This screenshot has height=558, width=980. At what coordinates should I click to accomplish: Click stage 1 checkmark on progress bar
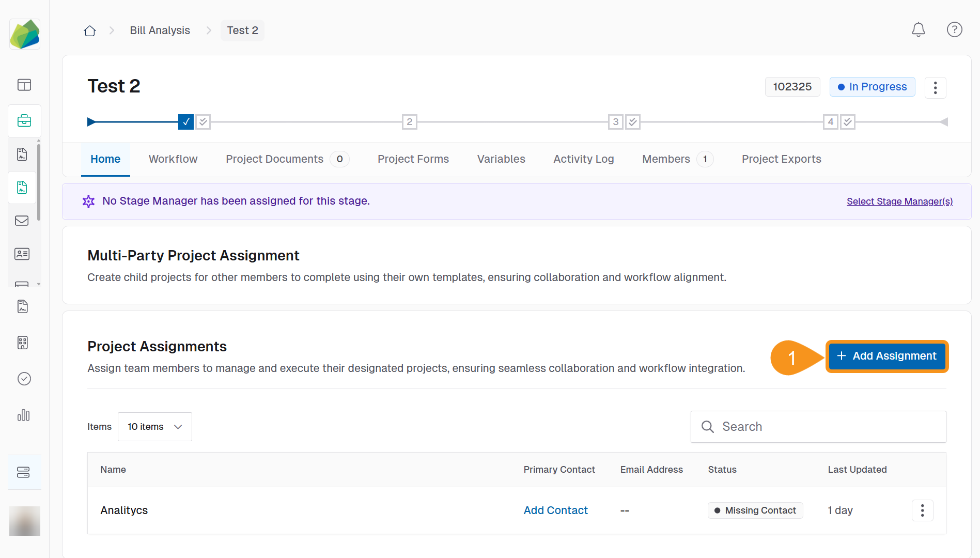(185, 121)
